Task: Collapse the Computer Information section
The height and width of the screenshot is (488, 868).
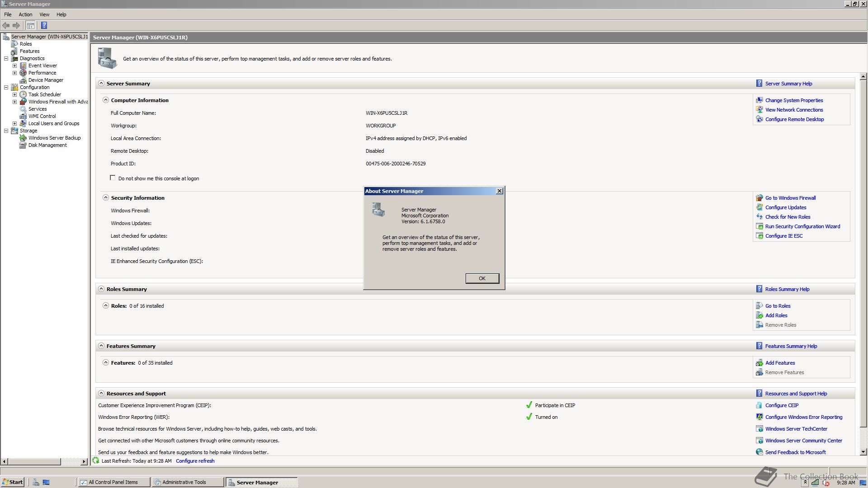Action: click(106, 100)
